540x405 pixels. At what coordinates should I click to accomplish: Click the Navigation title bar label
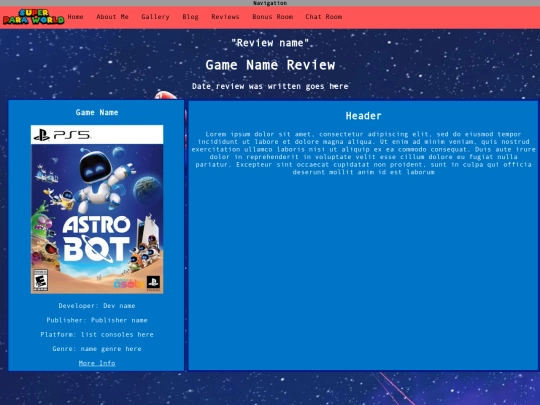pyautogui.click(x=270, y=3)
